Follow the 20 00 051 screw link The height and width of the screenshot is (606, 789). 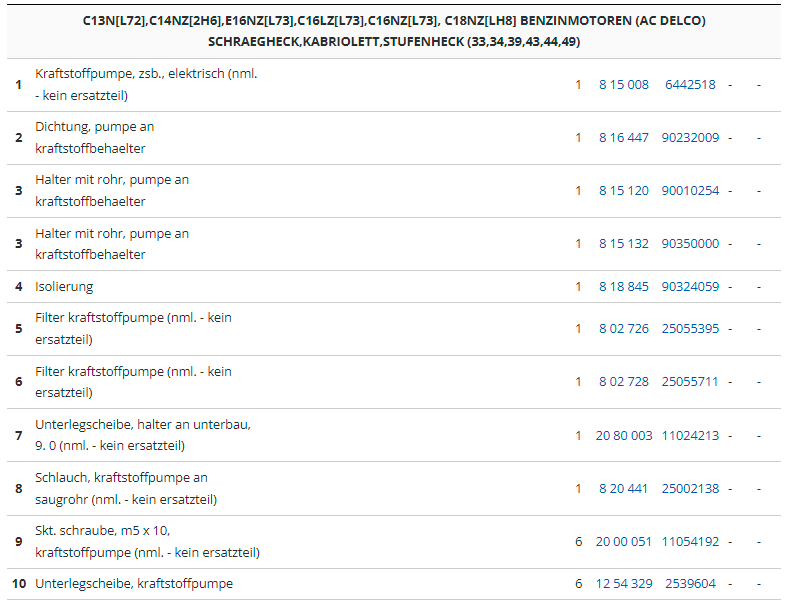click(623, 542)
